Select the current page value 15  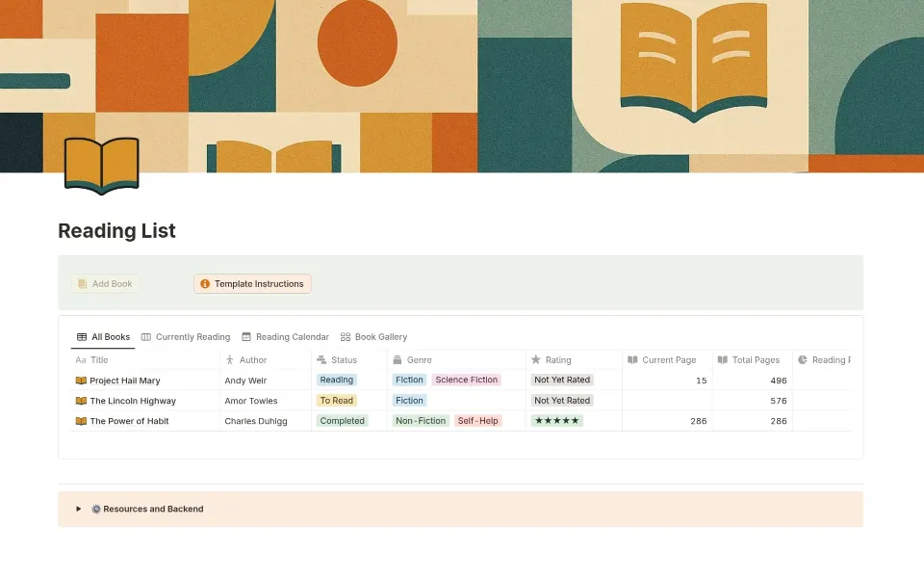701,381
